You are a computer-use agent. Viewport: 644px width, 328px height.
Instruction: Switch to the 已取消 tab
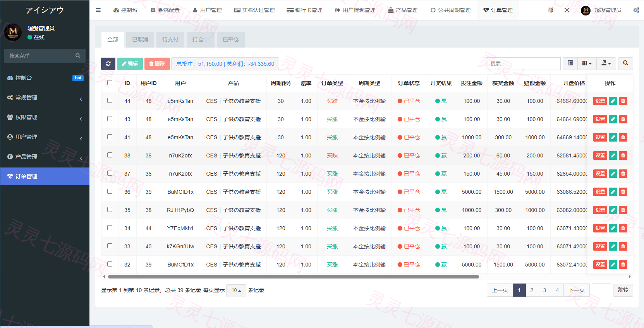(x=140, y=39)
